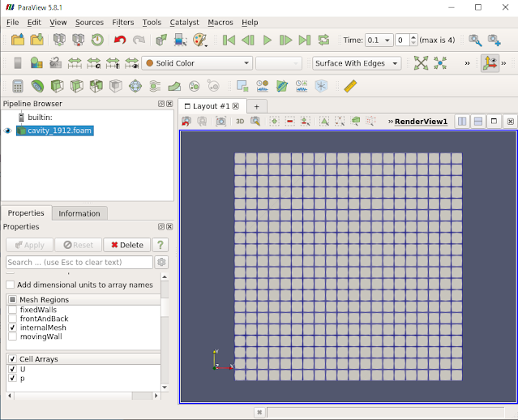Uncheck the U cell array

(12, 369)
